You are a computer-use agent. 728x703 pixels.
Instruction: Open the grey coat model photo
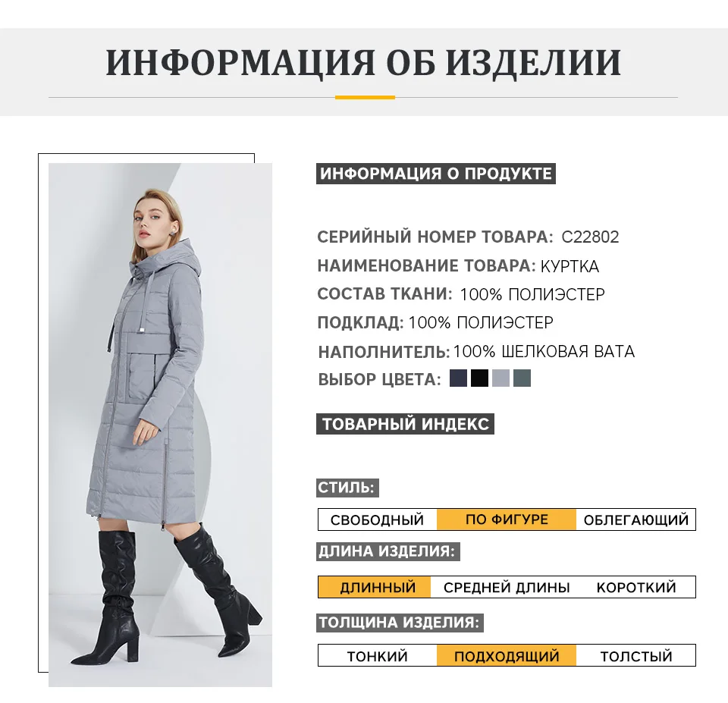click(160, 425)
